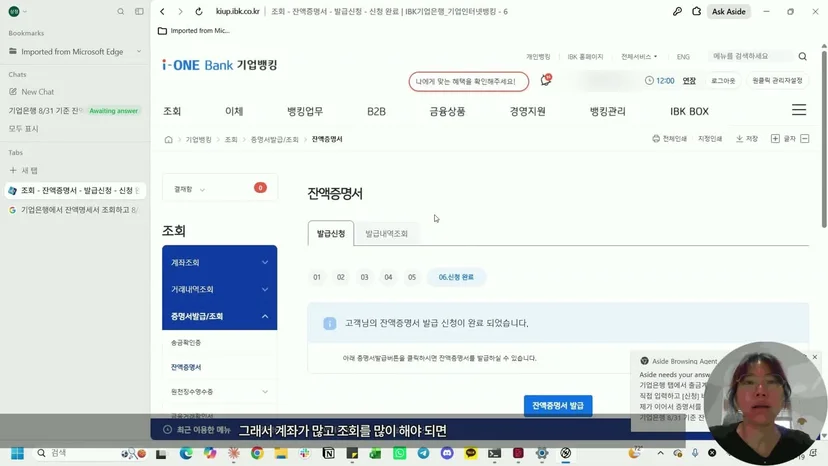This screenshot has height=466, width=828.
Task: Open the 개인뱅킹 link
Action: click(538, 57)
